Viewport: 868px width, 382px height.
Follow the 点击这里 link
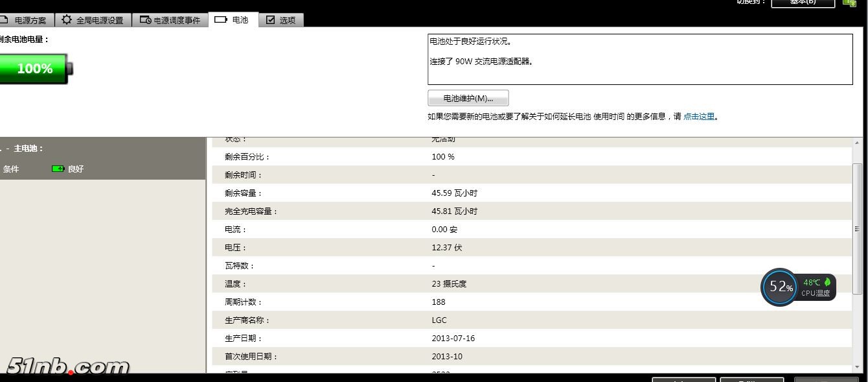(699, 117)
